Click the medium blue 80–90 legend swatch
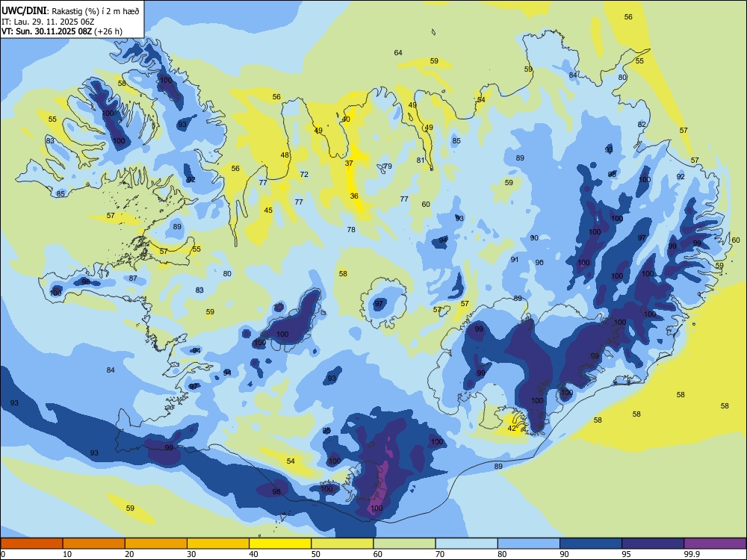The width and height of the screenshot is (747, 560). pos(529,544)
